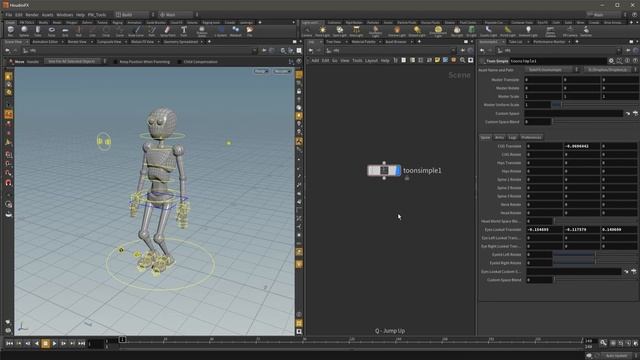Screen dimensions: 640x360
Task: Select the Font shelf tool
Action: click(x=184, y=31)
